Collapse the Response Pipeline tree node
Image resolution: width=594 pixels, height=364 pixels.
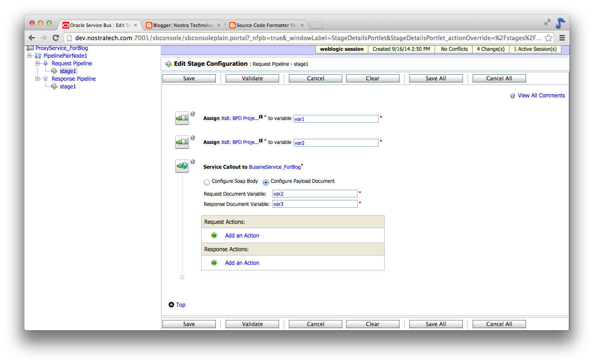click(x=38, y=79)
